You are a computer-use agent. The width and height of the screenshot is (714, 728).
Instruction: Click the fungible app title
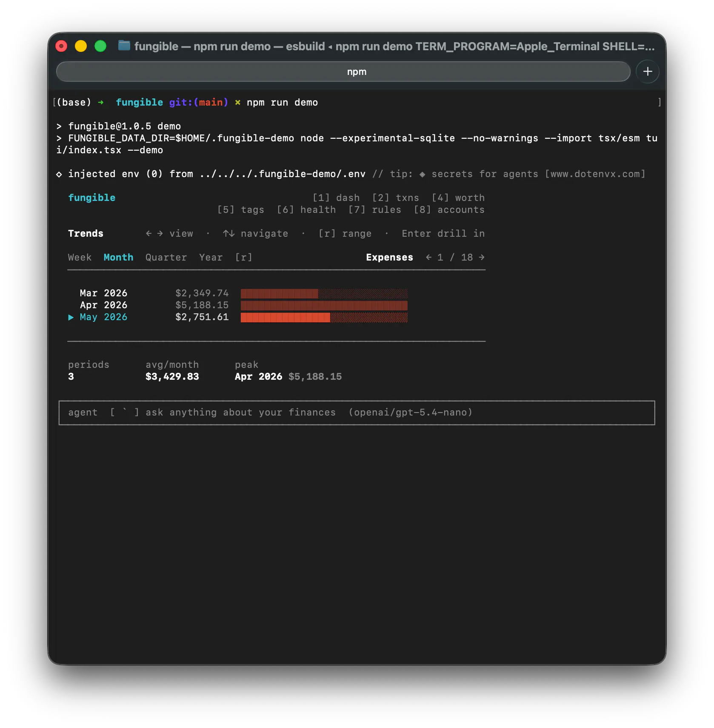coord(91,198)
